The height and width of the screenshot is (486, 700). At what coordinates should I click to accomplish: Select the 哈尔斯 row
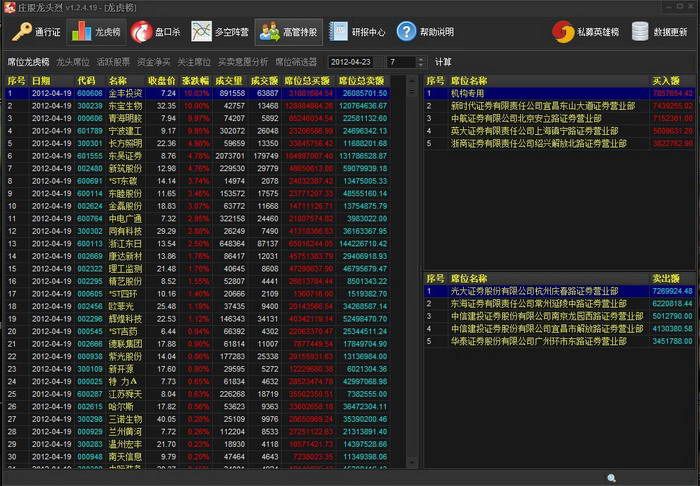[x=197, y=407]
